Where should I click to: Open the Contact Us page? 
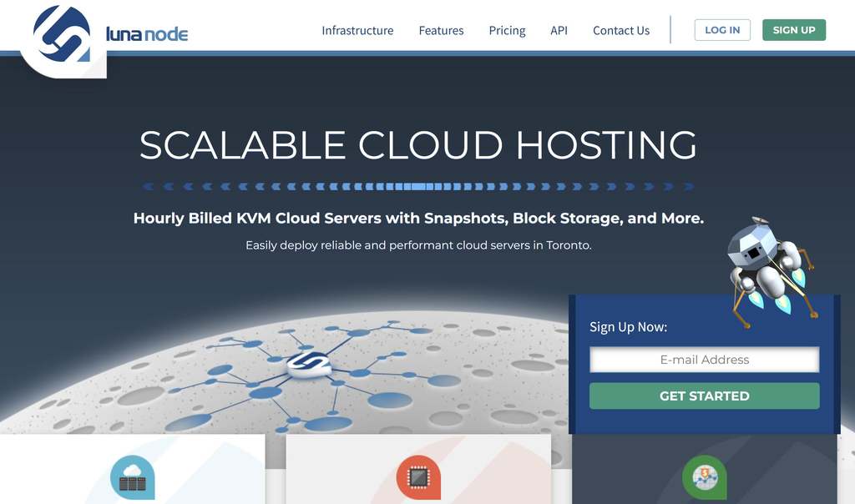(x=621, y=31)
